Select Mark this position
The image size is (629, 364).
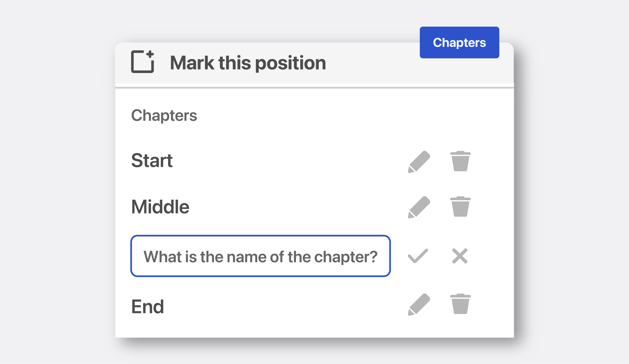(248, 63)
